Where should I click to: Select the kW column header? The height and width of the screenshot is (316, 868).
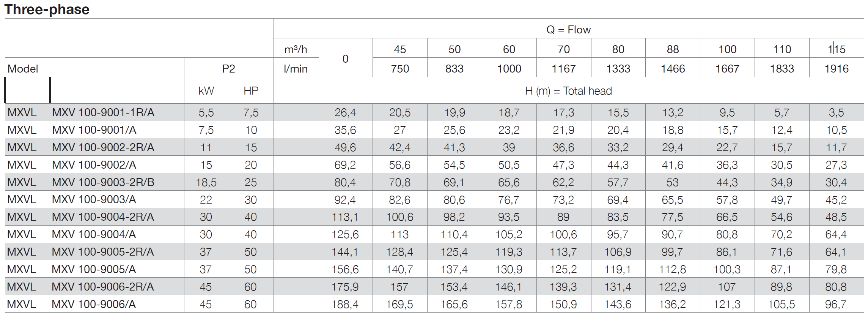(x=206, y=91)
